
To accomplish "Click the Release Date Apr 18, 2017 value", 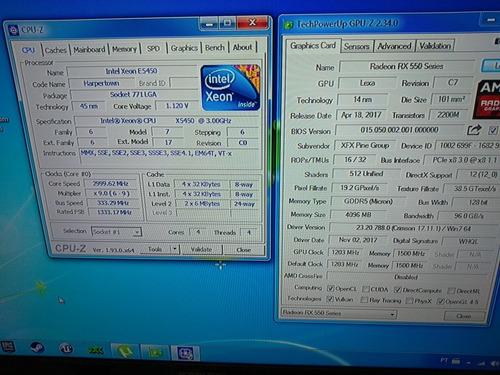I will coord(361,115).
